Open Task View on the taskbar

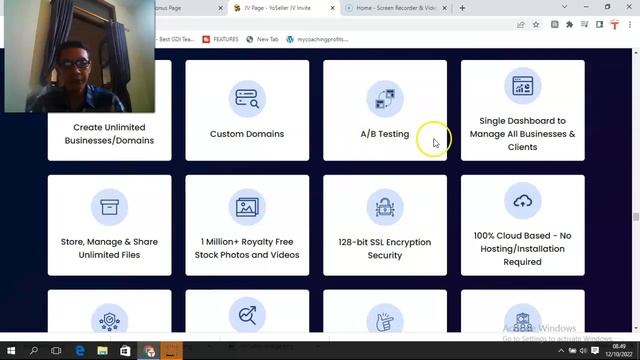[56, 351]
